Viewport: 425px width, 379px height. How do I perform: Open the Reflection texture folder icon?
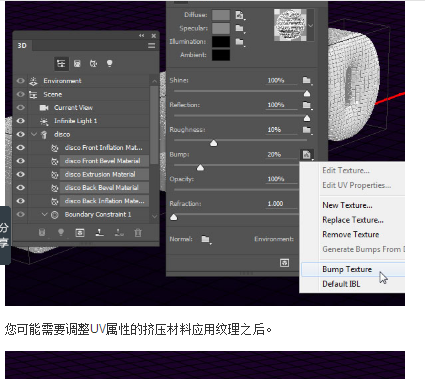[x=307, y=105]
